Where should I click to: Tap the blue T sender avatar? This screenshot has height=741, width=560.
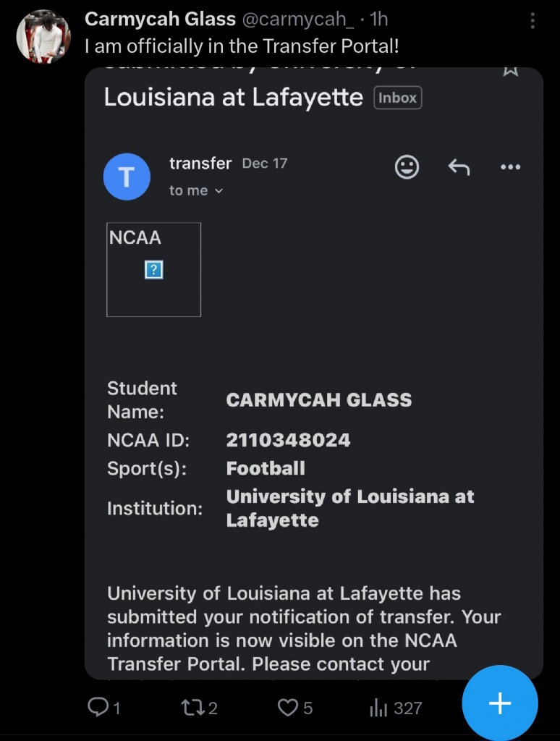tap(127, 177)
